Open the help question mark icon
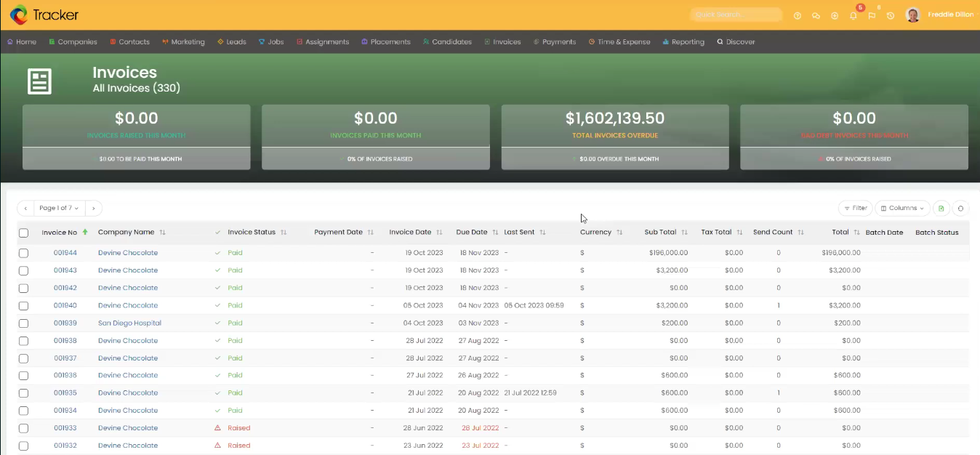The width and height of the screenshot is (980, 455). pos(798,15)
